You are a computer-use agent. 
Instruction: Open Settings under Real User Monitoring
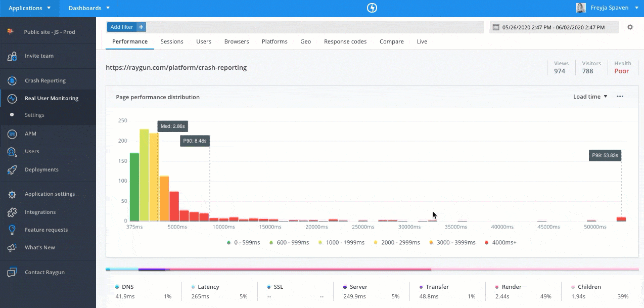(35, 115)
